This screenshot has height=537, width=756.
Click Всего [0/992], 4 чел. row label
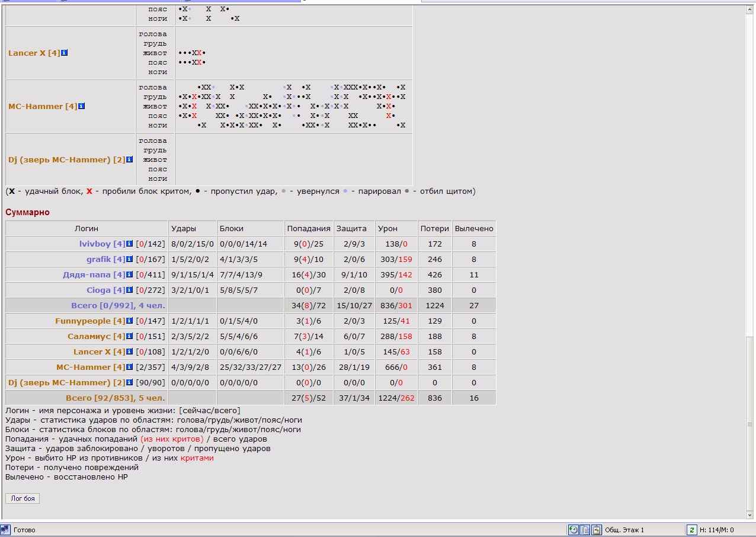tap(118, 305)
